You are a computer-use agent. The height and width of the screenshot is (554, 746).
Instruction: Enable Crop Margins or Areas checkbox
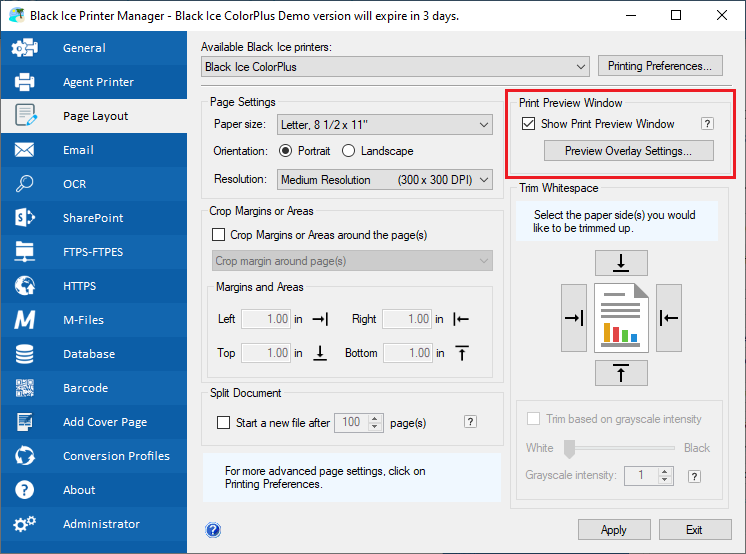218,235
